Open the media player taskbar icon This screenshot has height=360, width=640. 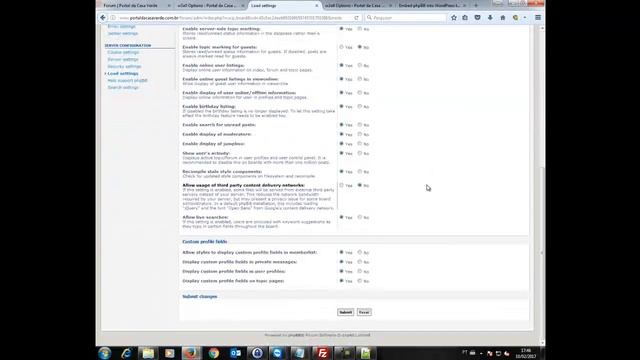pos(169,353)
